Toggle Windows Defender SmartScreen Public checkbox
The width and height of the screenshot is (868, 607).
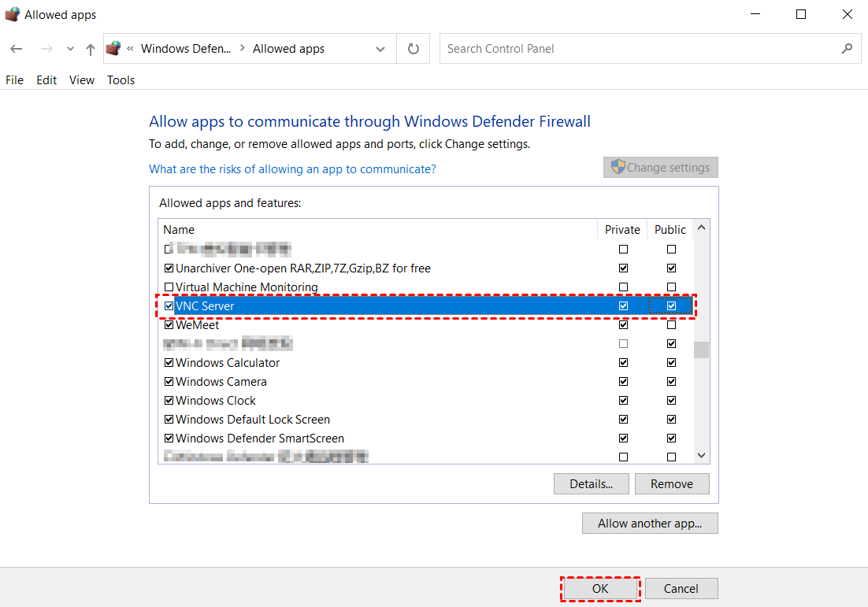coord(672,438)
